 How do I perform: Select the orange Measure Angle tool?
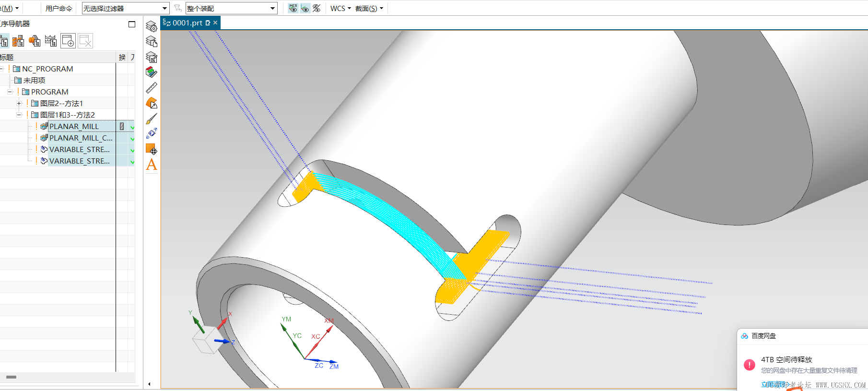(x=152, y=103)
